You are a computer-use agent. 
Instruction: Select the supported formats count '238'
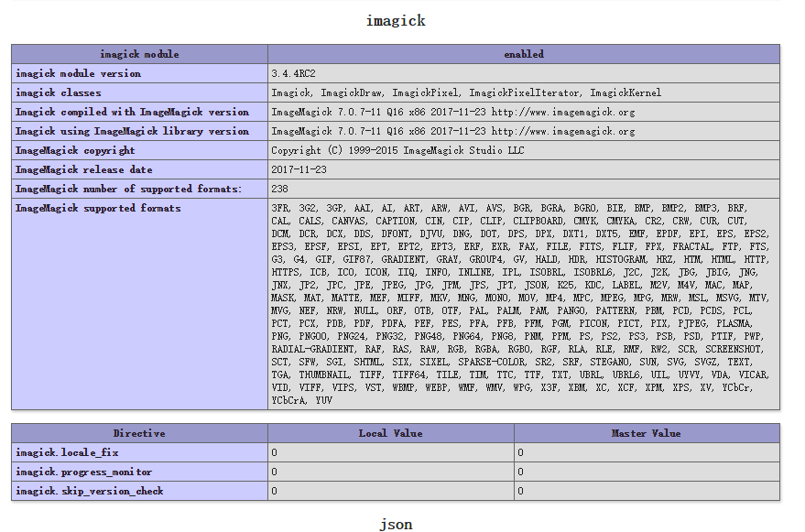tap(280, 189)
